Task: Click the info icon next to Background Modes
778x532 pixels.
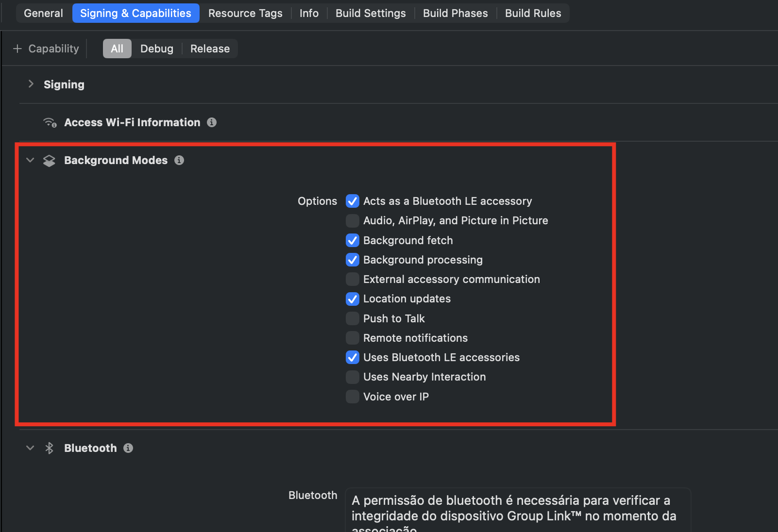Action: tap(179, 160)
